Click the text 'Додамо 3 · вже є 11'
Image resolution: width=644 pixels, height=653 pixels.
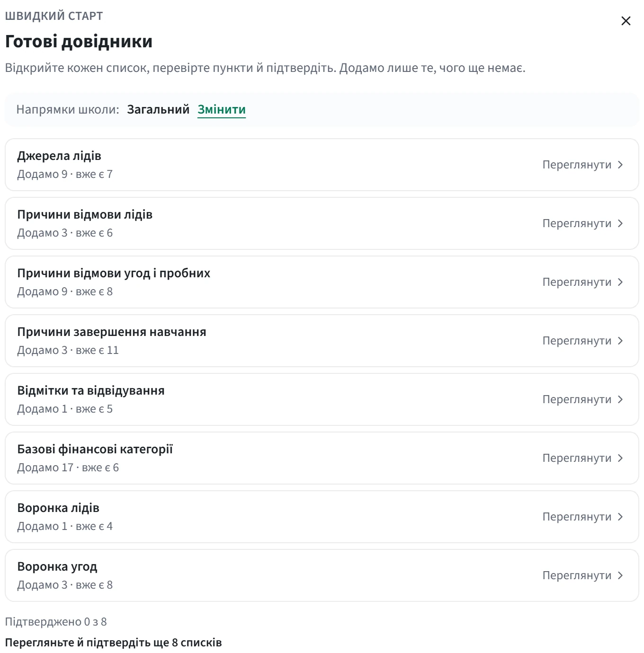(x=68, y=350)
